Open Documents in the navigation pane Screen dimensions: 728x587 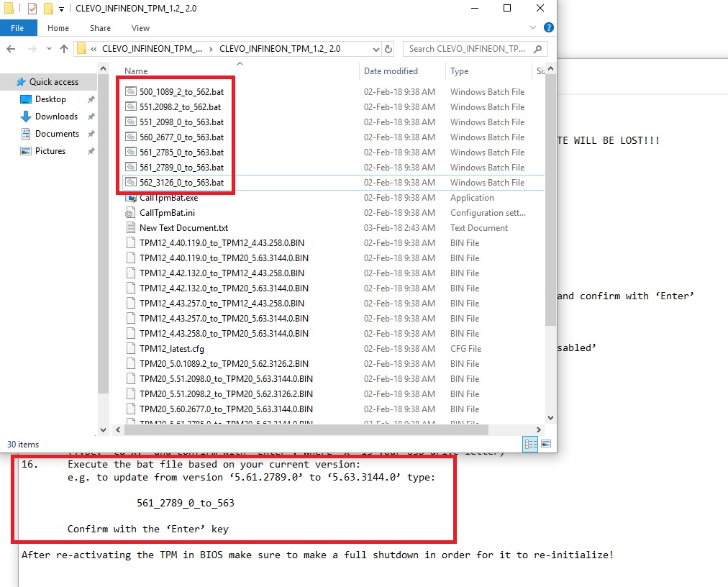[57, 134]
